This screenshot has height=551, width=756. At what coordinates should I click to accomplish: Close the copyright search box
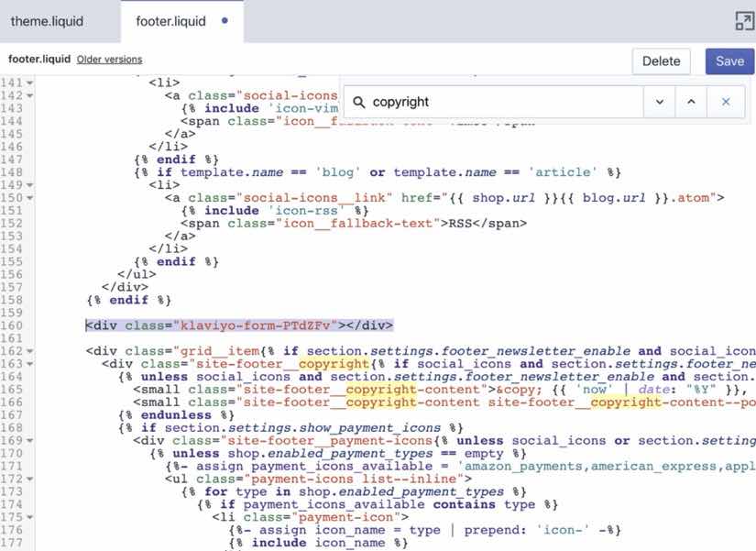click(726, 102)
